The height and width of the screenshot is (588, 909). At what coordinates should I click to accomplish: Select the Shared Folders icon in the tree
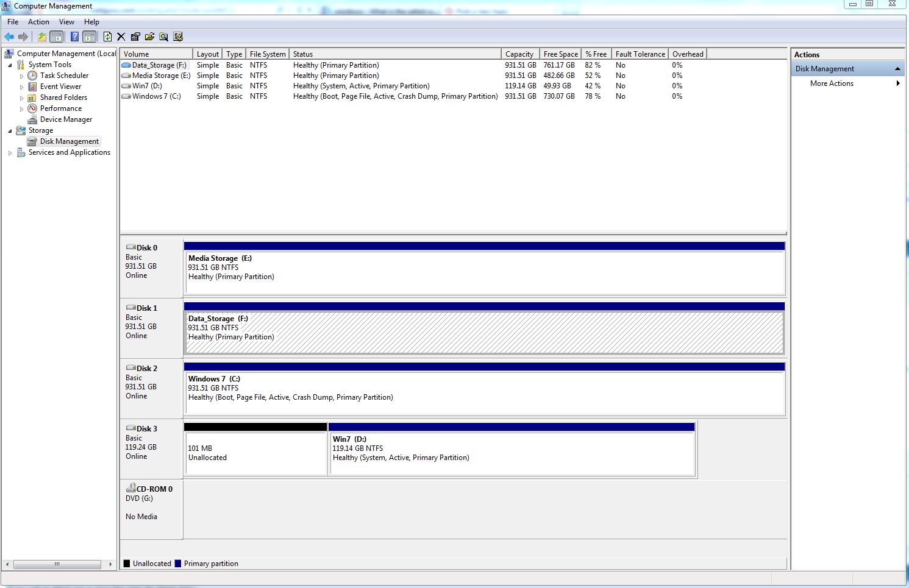click(32, 97)
